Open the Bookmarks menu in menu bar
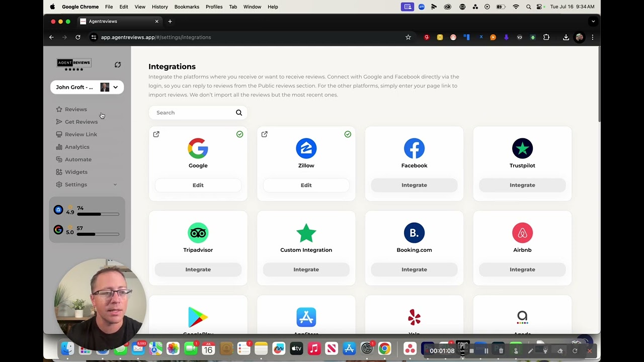The image size is (644, 362). (x=187, y=7)
